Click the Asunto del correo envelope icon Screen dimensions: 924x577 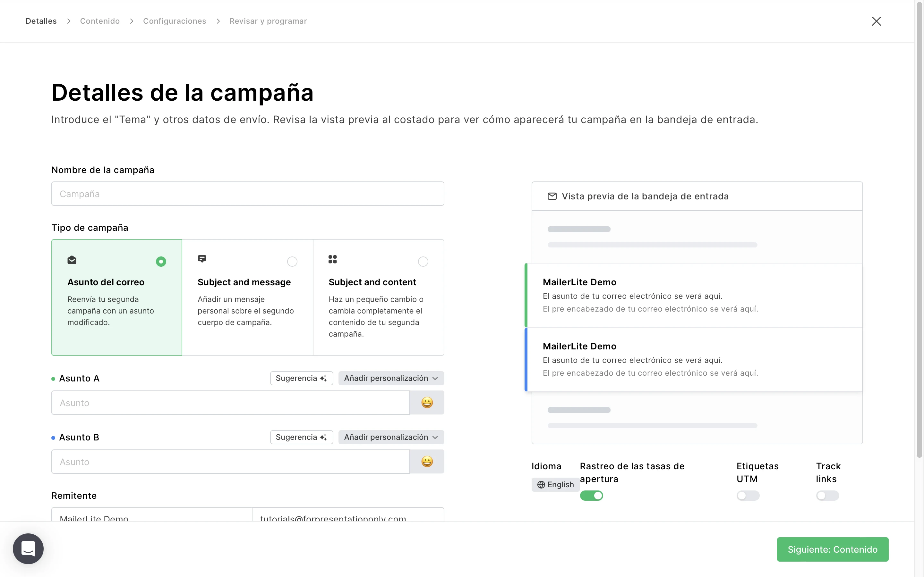pos(72,260)
